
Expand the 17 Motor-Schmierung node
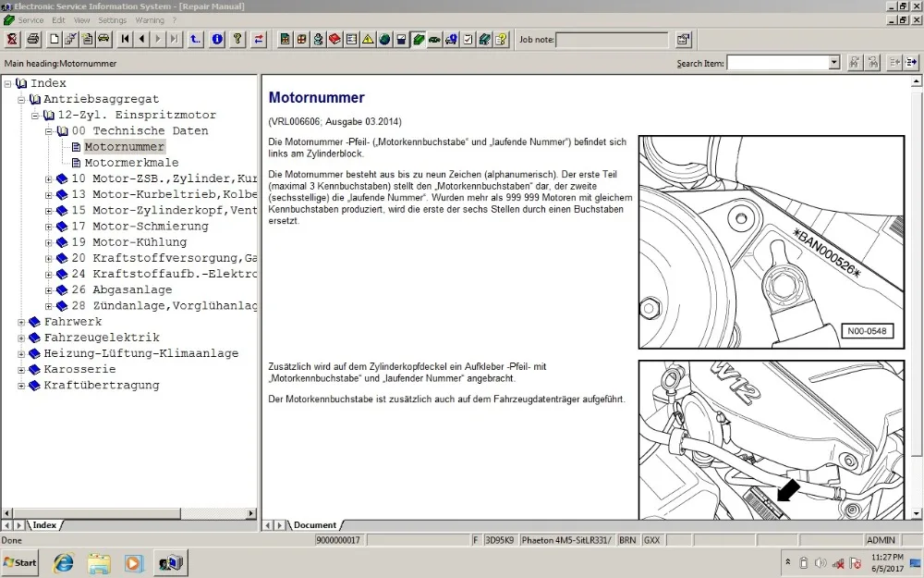tap(49, 227)
